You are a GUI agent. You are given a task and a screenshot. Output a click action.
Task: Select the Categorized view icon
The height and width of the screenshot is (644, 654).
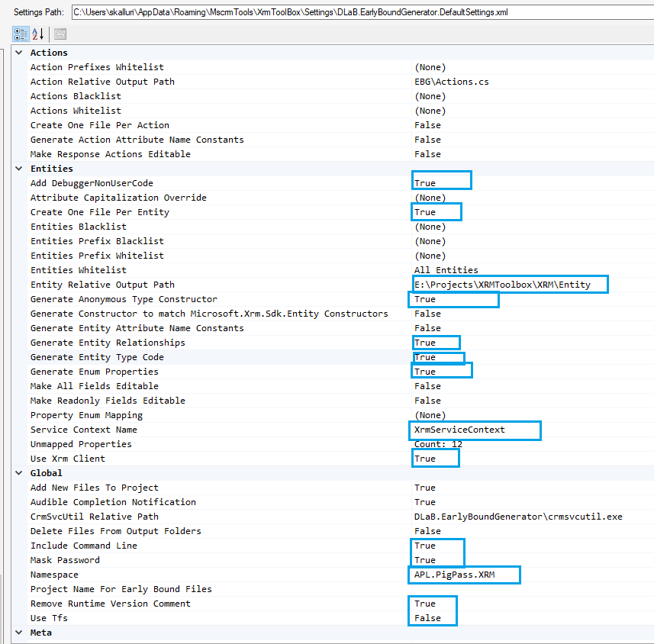20,34
